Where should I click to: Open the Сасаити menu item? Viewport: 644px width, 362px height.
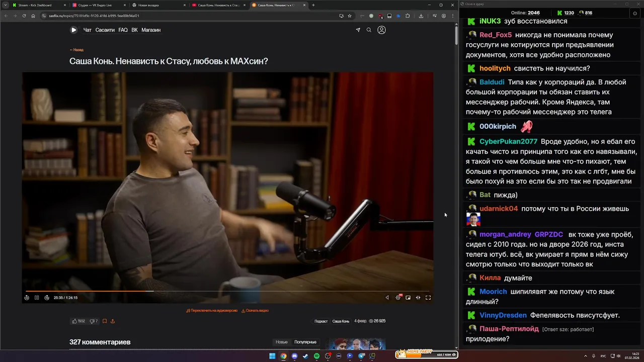pos(105,30)
